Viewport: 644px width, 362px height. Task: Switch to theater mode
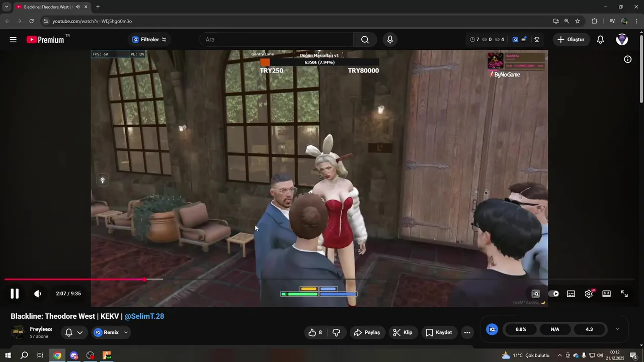[607, 294]
